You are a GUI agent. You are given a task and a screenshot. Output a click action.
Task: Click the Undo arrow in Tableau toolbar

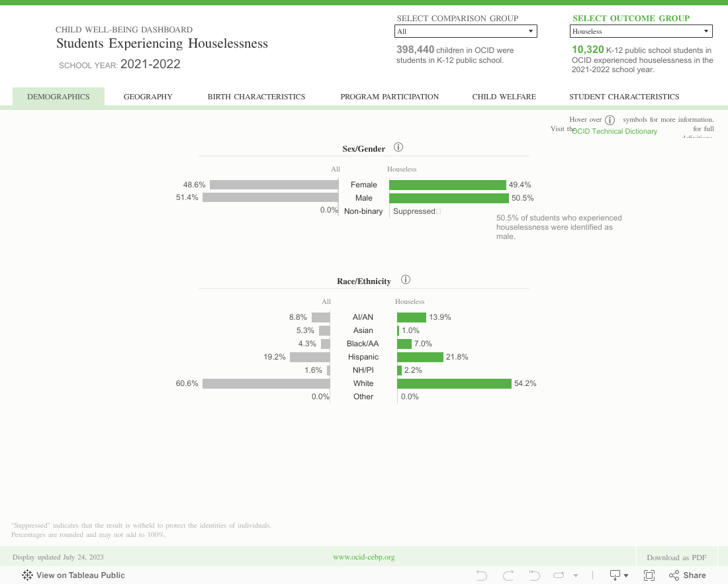pos(482,575)
